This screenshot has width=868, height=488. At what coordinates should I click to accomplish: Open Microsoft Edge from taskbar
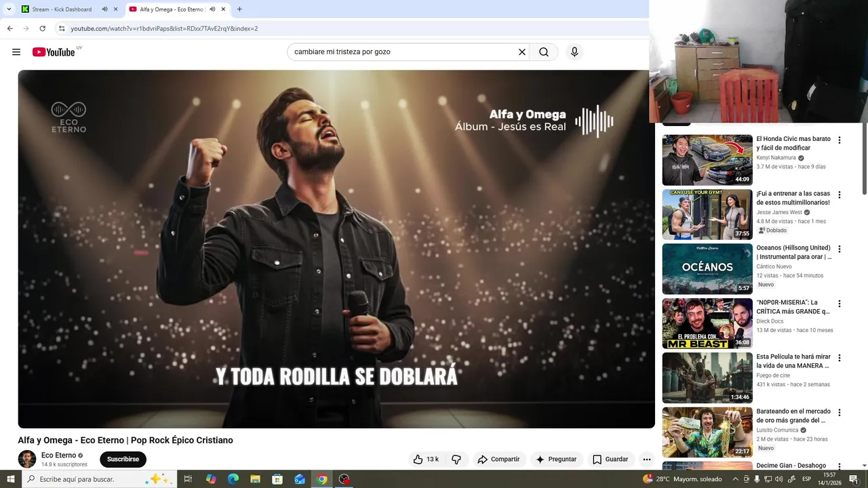pyautogui.click(x=233, y=479)
